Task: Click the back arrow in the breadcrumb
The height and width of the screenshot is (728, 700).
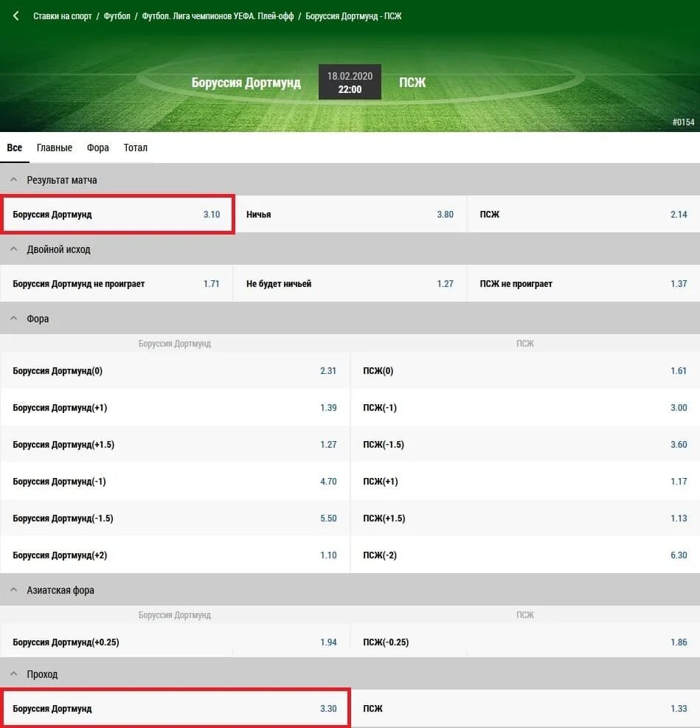Action: coord(15,15)
